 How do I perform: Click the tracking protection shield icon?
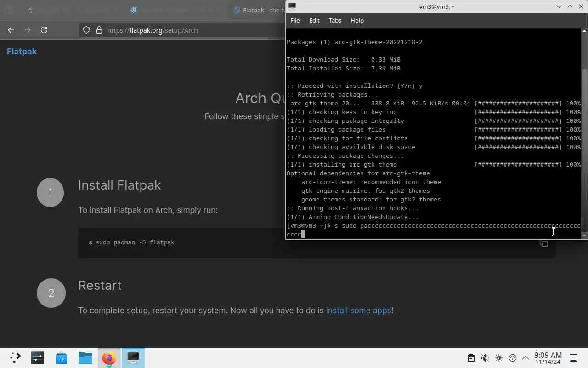coord(86,30)
